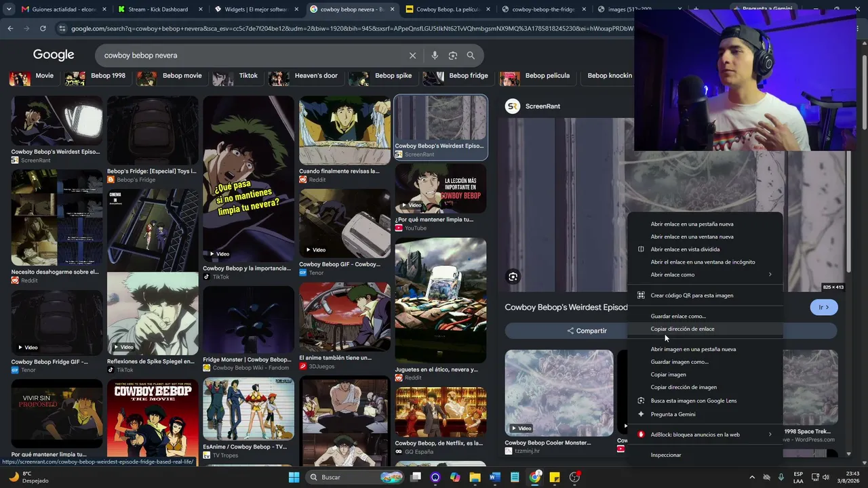Show hidden system tray icons
This screenshot has height=488, width=868.
(x=751, y=477)
